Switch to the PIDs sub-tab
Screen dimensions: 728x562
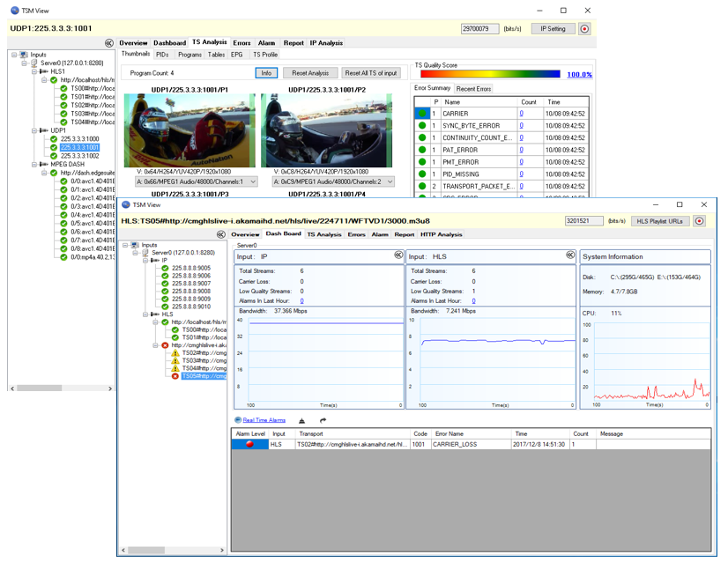pyautogui.click(x=162, y=55)
